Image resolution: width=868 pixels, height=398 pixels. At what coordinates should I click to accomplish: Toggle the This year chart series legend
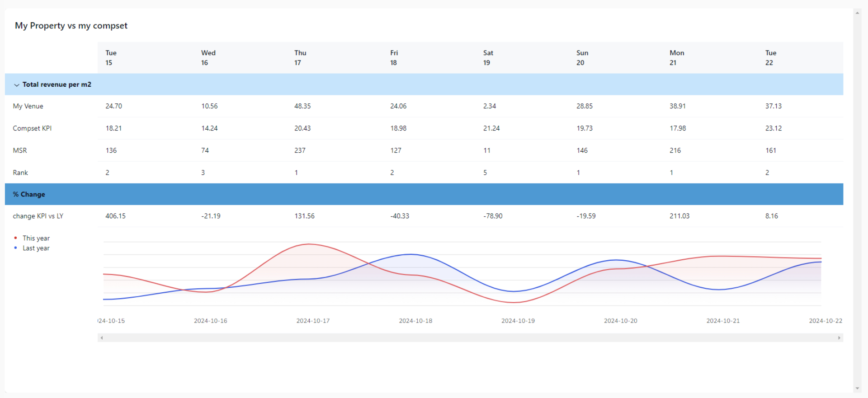[36, 238]
